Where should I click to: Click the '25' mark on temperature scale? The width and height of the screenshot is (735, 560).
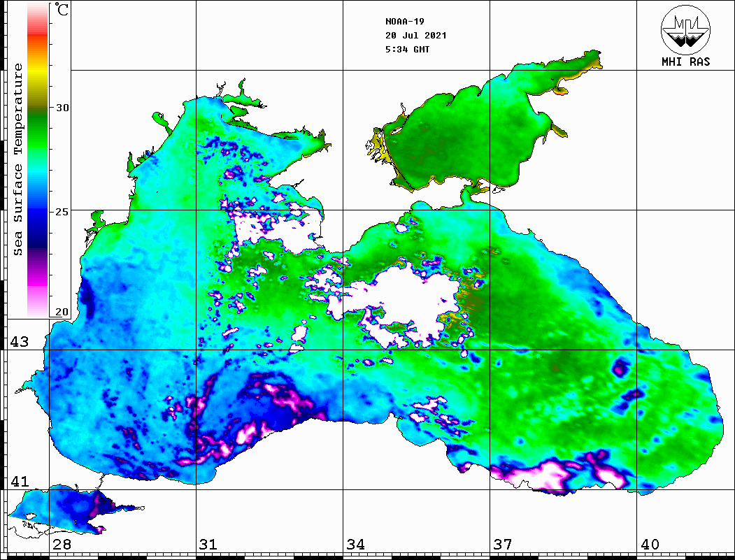62,211
